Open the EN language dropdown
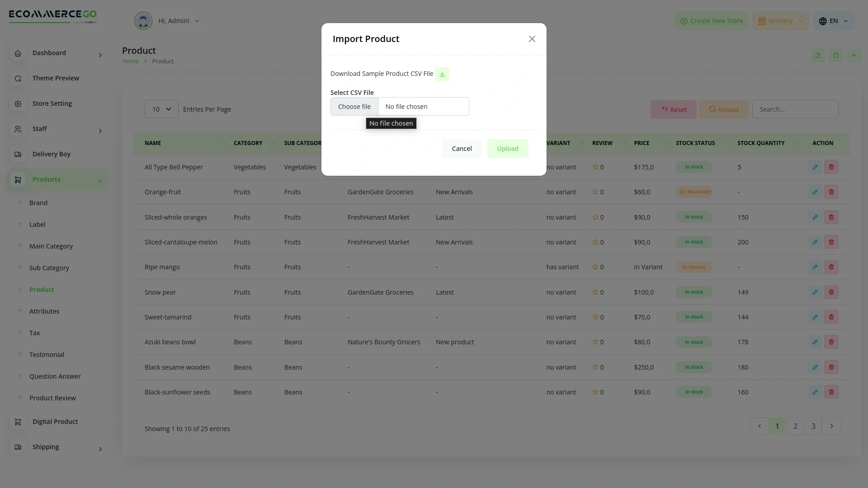This screenshot has width=868, height=488. click(833, 21)
